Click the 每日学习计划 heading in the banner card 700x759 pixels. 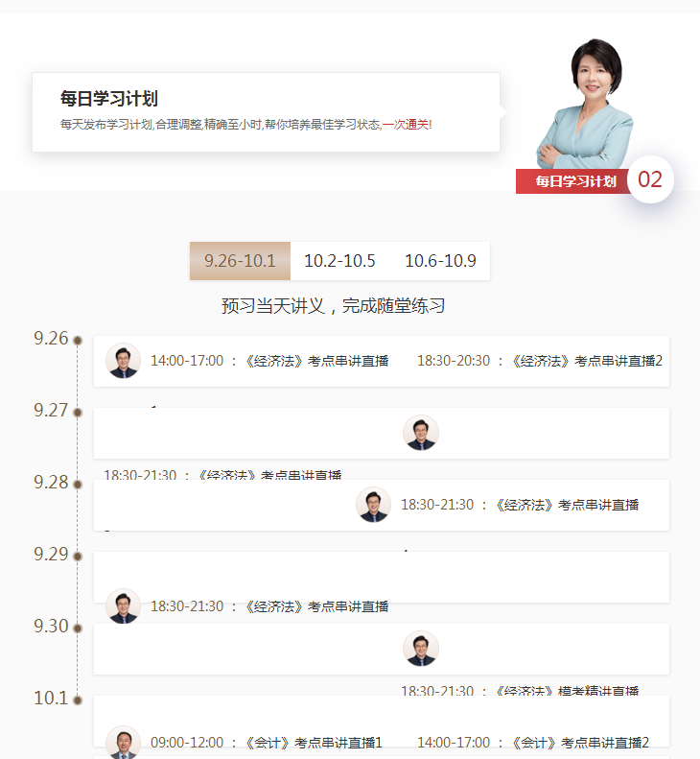click(x=108, y=99)
